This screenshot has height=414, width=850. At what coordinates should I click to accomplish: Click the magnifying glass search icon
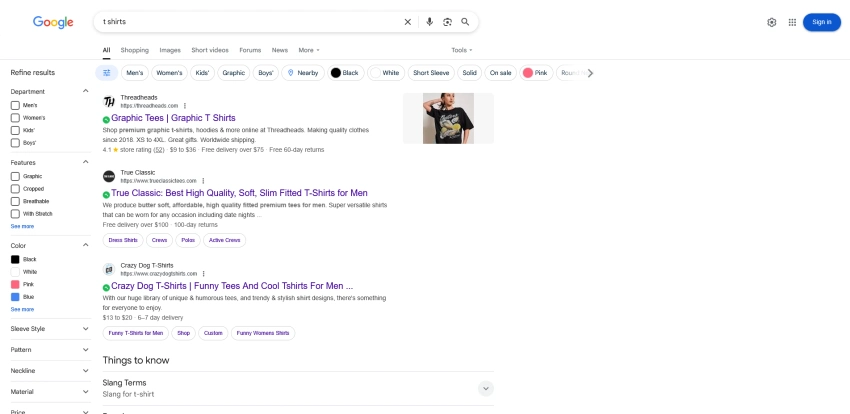[465, 22]
